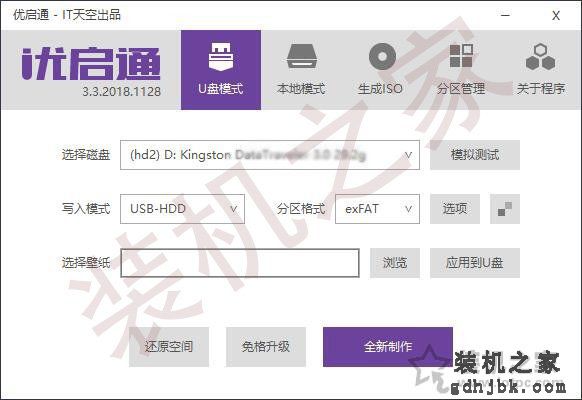
Task: Click the 免格升级 button
Action: [266, 347]
